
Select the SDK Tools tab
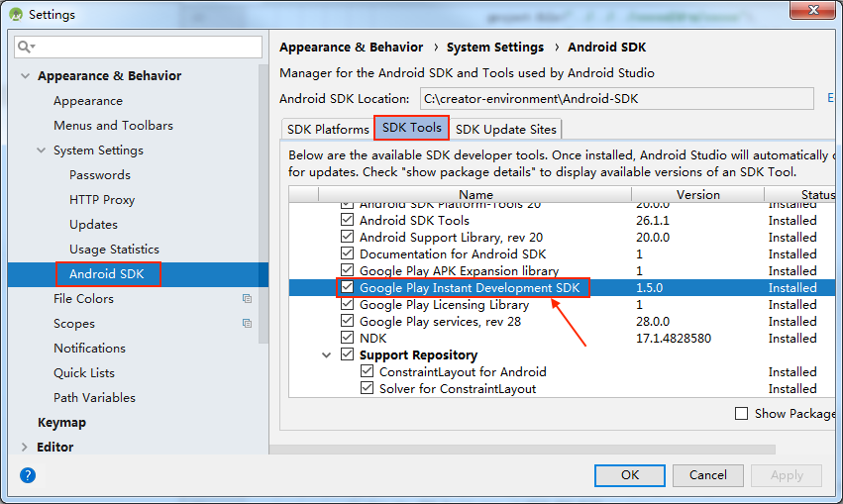(x=412, y=128)
